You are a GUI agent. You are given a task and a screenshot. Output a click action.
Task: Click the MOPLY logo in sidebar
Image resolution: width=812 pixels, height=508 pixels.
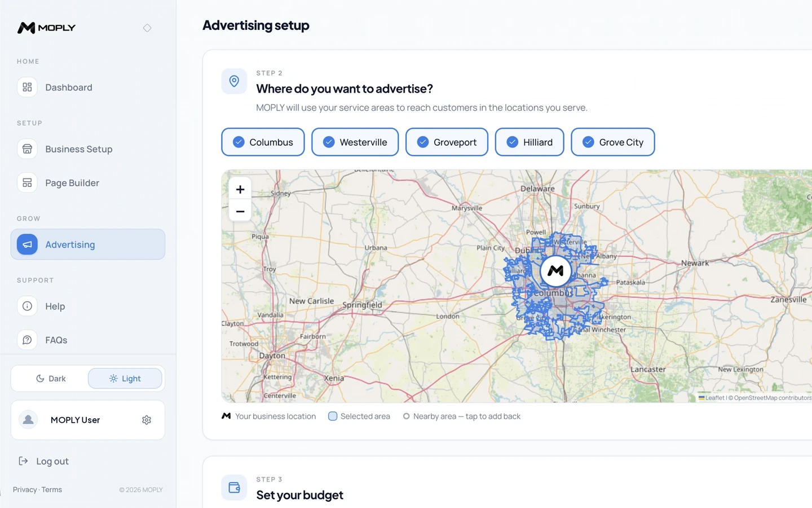click(x=46, y=28)
